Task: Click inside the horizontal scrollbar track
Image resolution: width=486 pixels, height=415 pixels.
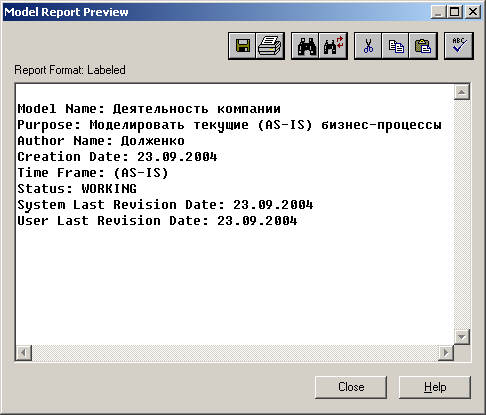Action: click(x=235, y=353)
